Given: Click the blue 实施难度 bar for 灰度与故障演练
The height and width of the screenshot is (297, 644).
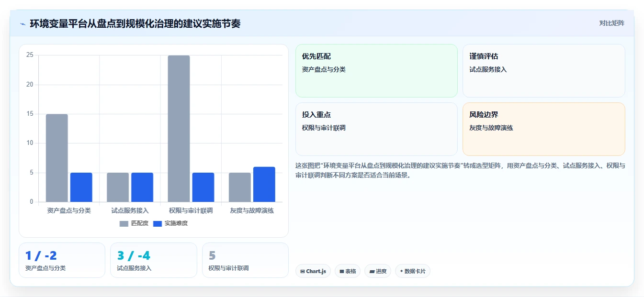Looking at the screenshot, I should click(x=264, y=184).
